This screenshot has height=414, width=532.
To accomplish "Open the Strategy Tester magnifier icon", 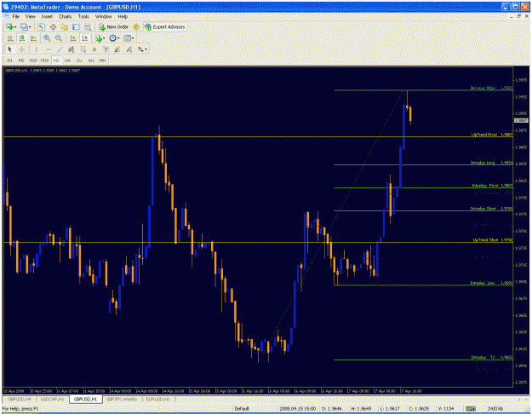I will coord(88,26).
